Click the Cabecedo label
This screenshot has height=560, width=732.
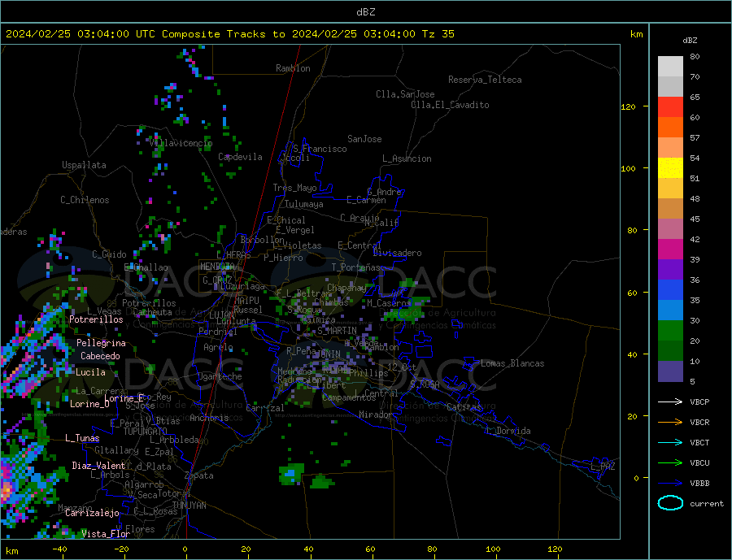(x=100, y=356)
